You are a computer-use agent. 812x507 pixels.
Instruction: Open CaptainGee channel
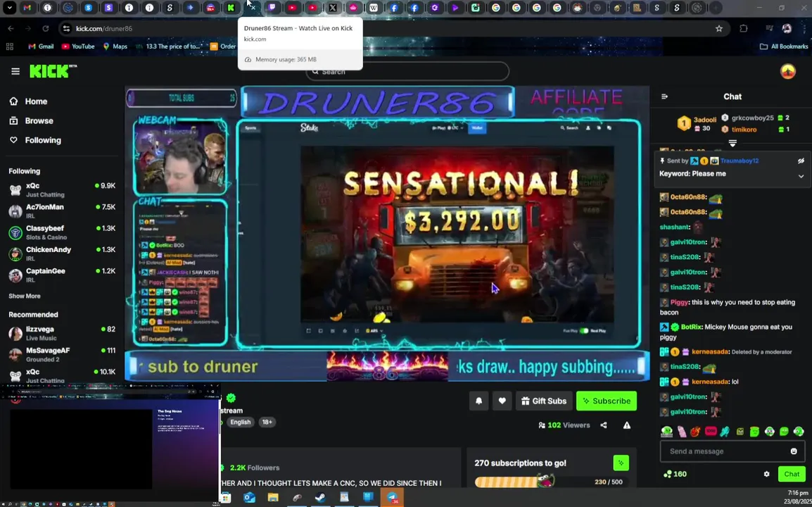point(62,275)
